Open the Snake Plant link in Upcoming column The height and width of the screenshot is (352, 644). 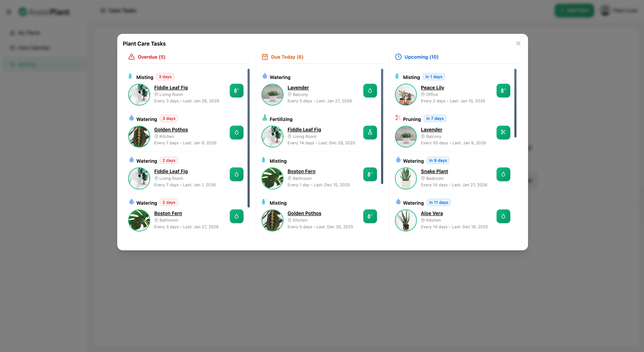coord(434,171)
